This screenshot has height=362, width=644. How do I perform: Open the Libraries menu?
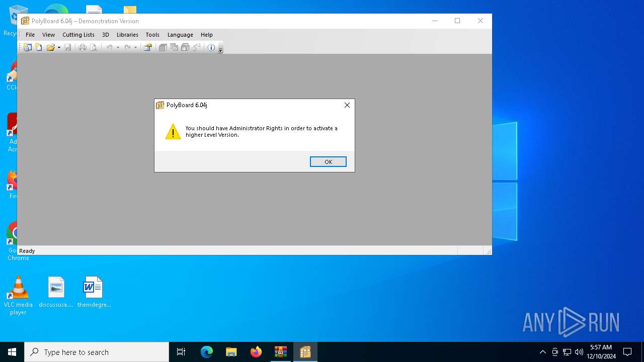coord(127,35)
